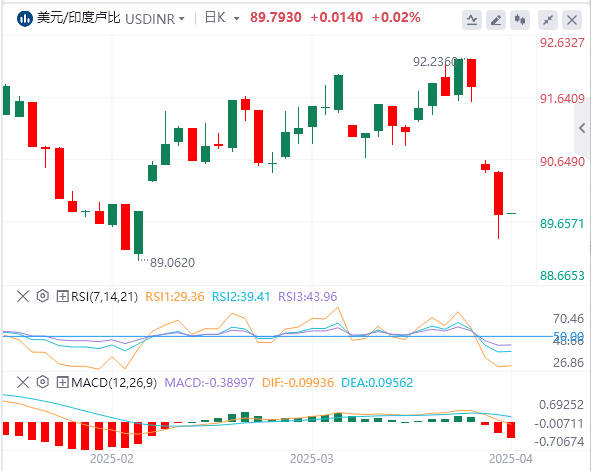Image resolution: width=591 pixels, height=471 pixels.
Task: Click the RSI3:43.96 readout
Action: coord(308,297)
